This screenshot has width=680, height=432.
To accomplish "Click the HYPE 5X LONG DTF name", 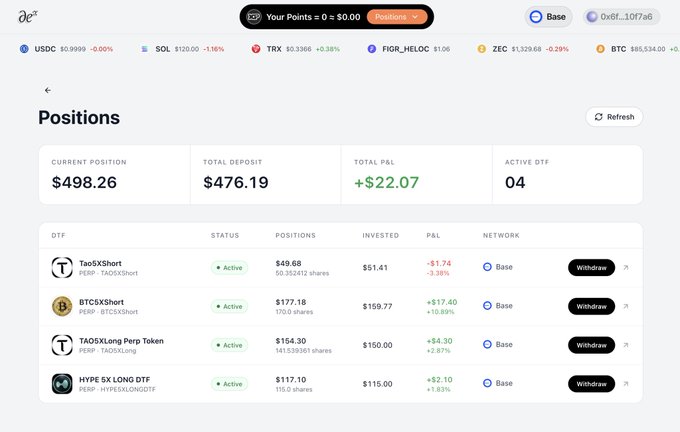I will (x=114, y=380).
